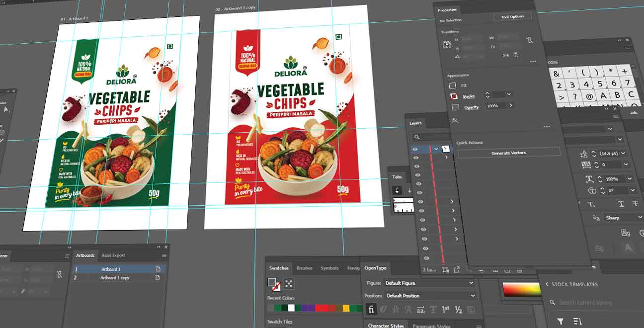Click the Generate Vectors button
Viewport: 644px width, 328px height.
click(x=509, y=153)
